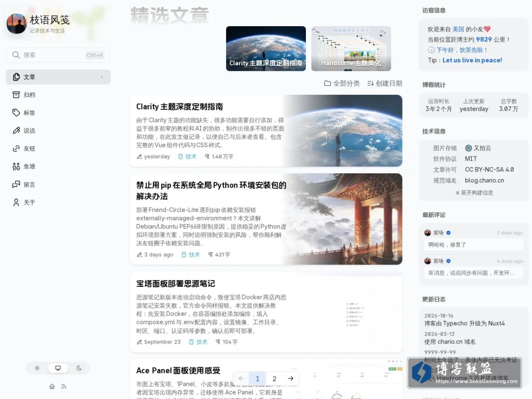Screen dimensions: 532x399
Task: Open article Clarity 主题深度定制指南 title
Action: point(180,106)
